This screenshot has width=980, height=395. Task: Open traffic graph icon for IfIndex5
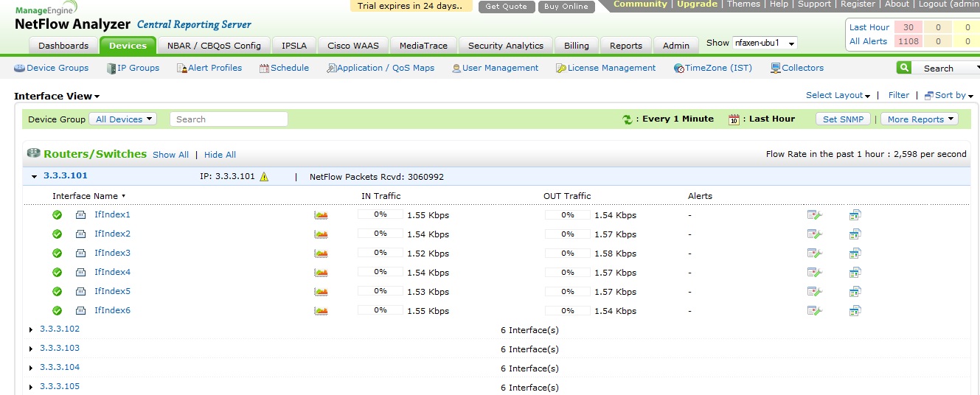click(x=321, y=292)
